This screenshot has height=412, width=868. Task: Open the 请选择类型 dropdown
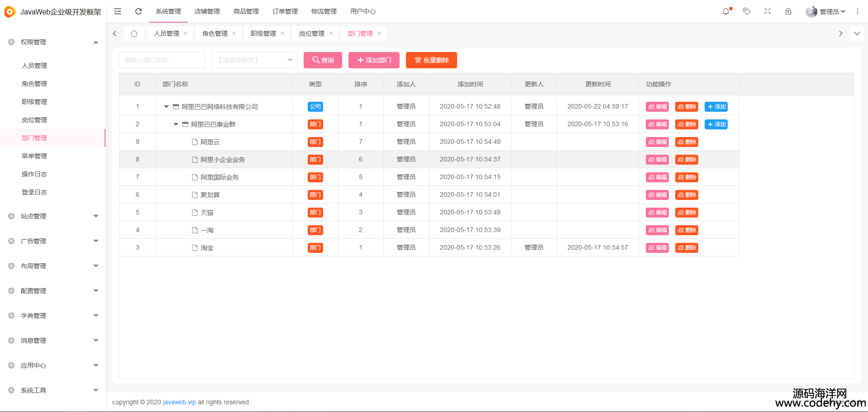click(x=254, y=60)
